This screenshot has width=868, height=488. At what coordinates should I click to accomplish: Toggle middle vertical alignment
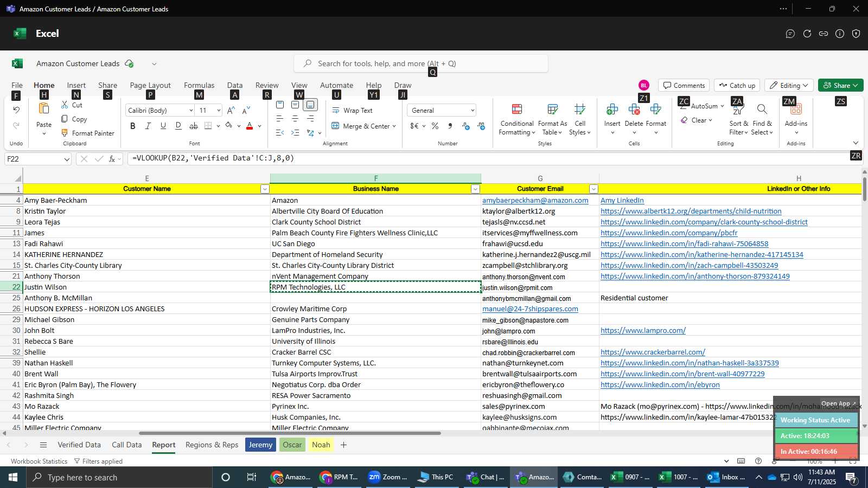(x=295, y=105)
